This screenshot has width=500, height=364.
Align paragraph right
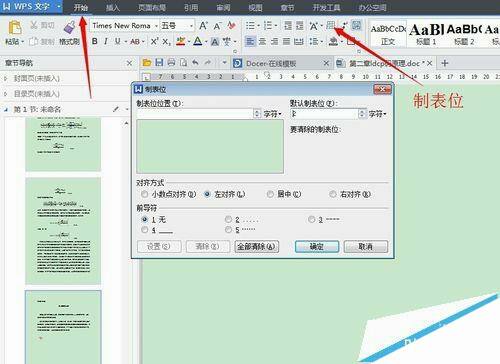(x=274, y=42)
